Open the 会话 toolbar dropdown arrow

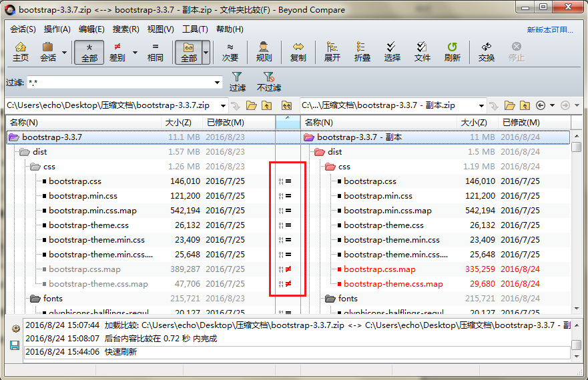(65, 52)
